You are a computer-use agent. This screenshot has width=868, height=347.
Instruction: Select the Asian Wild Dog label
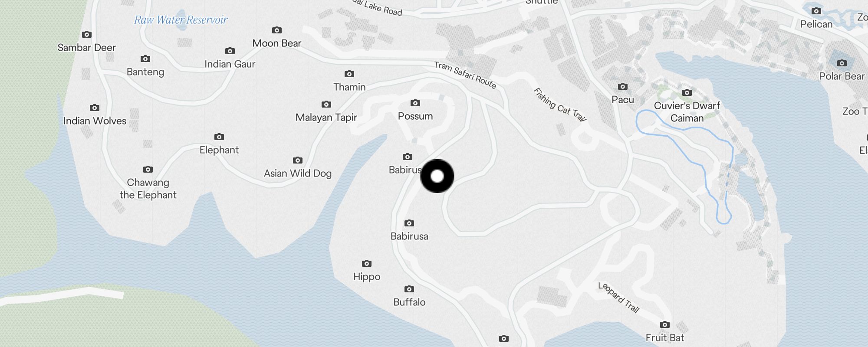pos(298,173)
